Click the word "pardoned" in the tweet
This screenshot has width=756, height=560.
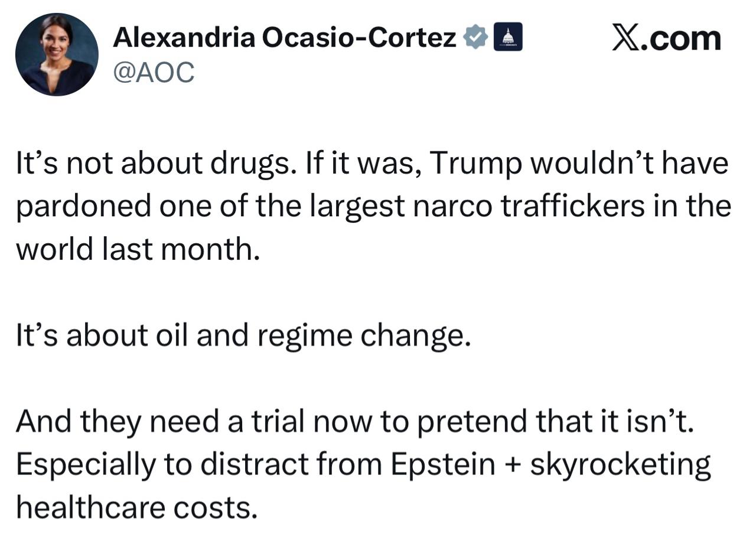(83, 207)
